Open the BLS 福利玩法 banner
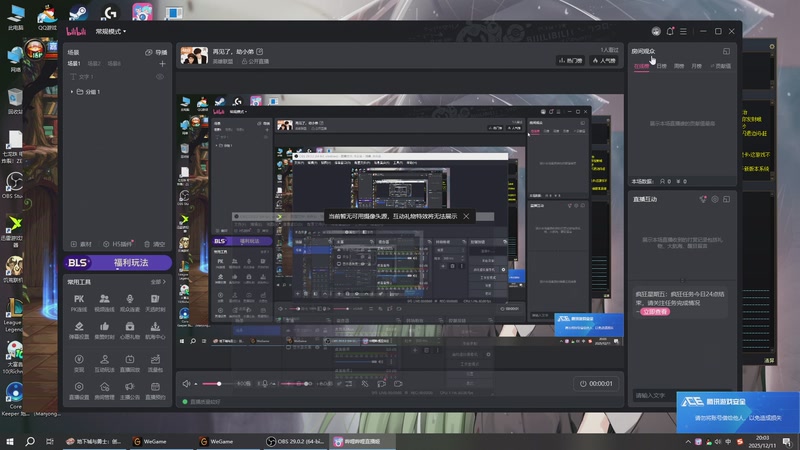The width and height of the screenshot is (800, 450). point(118,263)
